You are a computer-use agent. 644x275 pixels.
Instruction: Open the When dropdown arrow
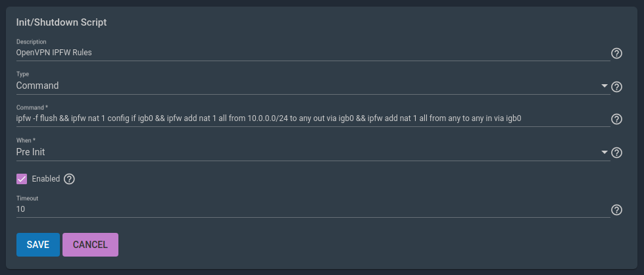pyautogui.click(x=604, y=152)
